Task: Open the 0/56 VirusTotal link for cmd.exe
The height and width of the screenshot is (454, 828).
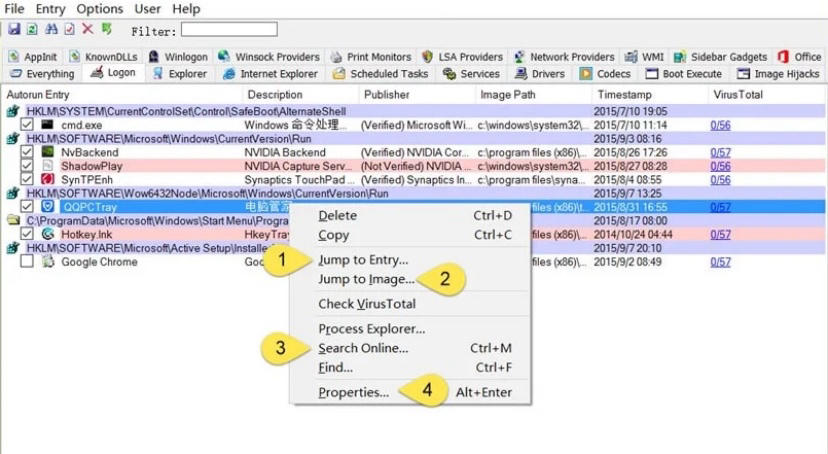Action: coord(719,125)
